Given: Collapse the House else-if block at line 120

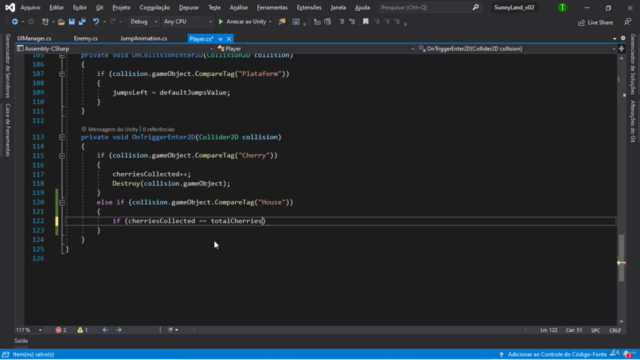Looking at the screenshot, I should pos(62,202).
